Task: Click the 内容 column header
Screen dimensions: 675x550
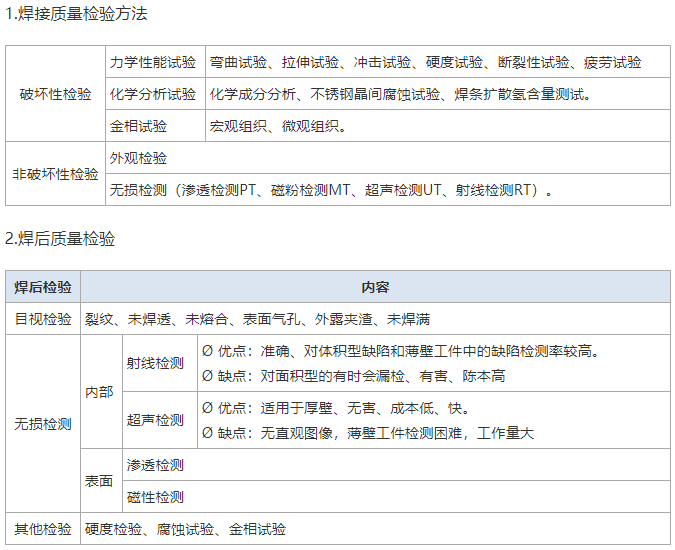Action: click(x=375, y=287)
